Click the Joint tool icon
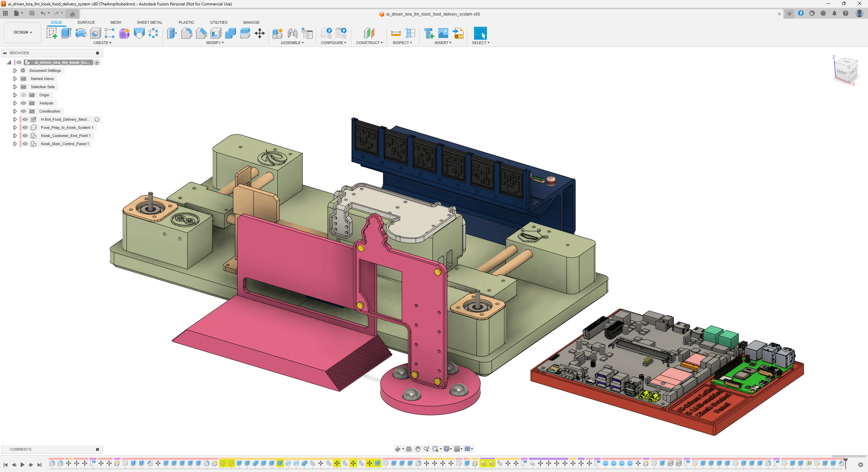Image resolution: width=868 pixels, height=472 pixels. [292, 33]
